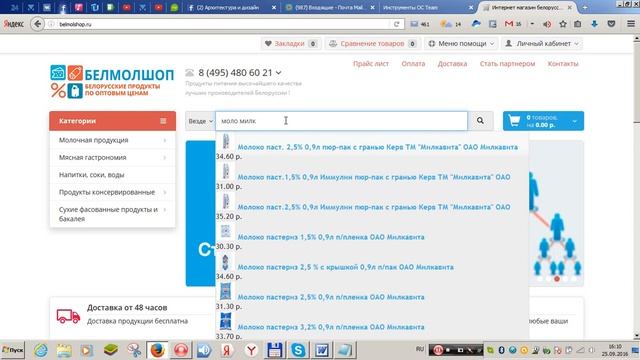Open the first pinned YouTube tab
640x360 pixels.
pos(127,7)
